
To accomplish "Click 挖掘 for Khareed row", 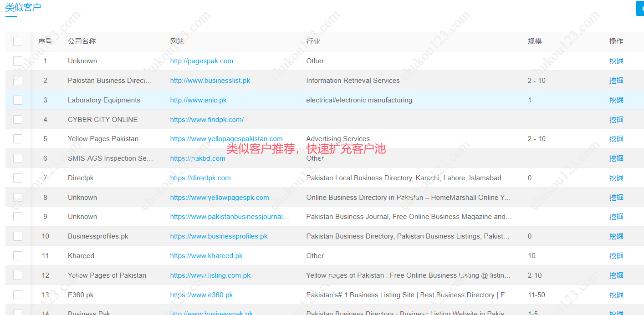I will pos(616,256).
